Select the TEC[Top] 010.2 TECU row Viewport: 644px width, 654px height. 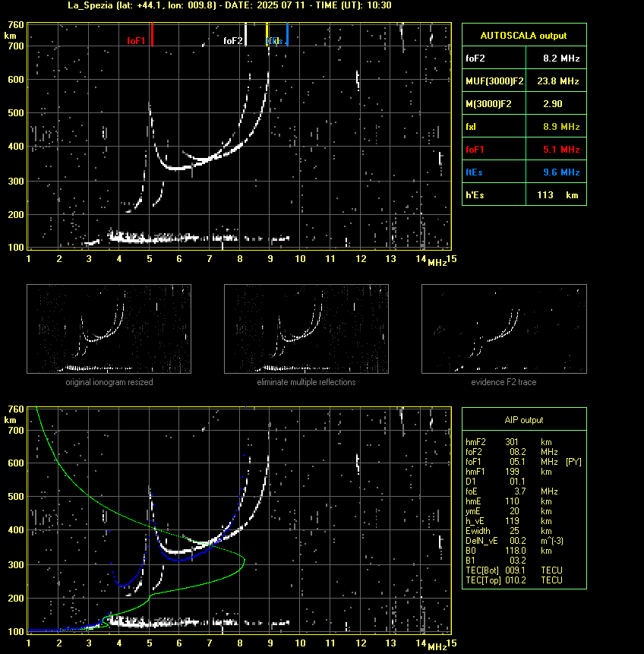pos(514,580)
